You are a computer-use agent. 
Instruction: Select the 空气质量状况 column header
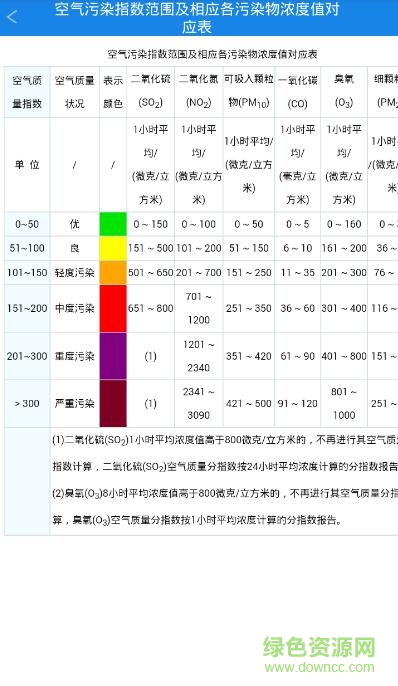75,92
